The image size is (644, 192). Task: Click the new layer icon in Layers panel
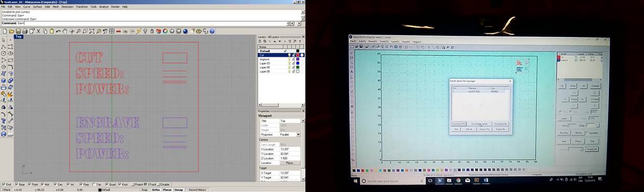click(x=260, y=41)
